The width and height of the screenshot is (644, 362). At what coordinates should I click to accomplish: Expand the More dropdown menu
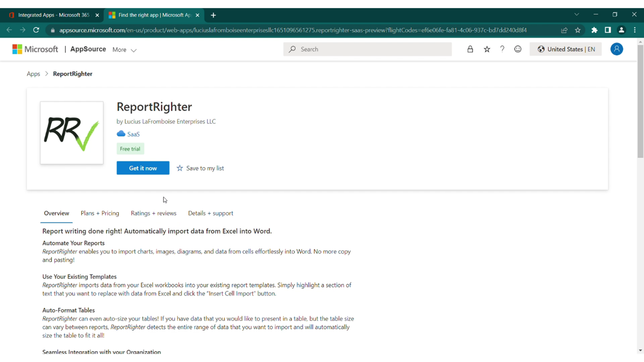(124, 50)
